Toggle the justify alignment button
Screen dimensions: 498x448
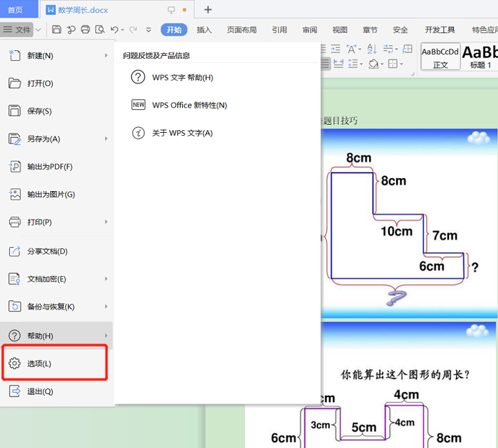(x=325, y=63)
